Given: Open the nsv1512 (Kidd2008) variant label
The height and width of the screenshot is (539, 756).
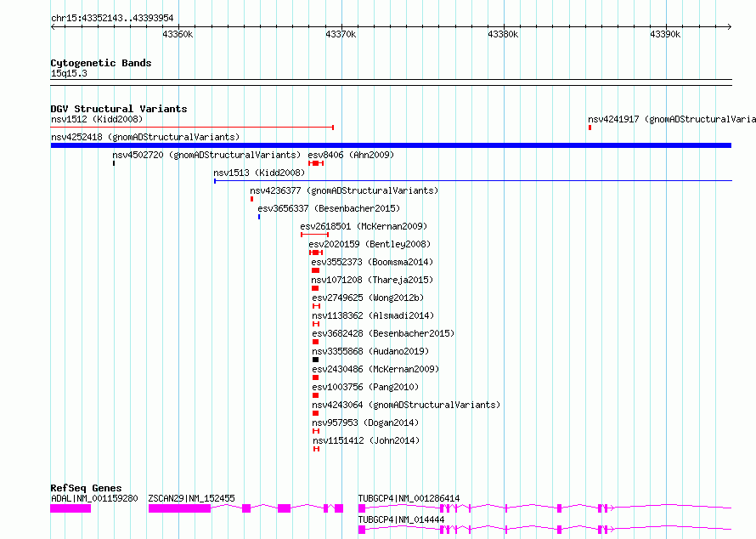Looking at the screenshot, I should [97, 119].
